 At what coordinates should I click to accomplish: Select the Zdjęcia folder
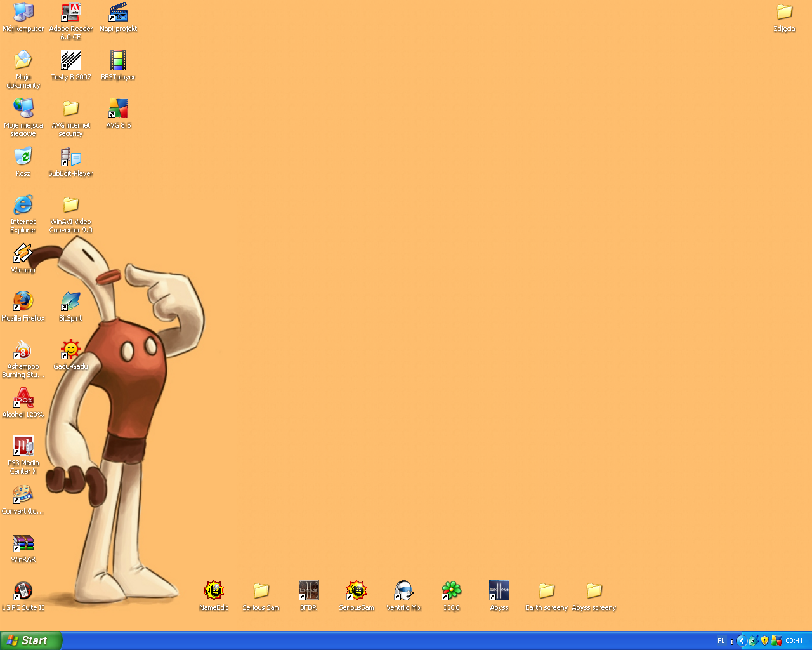click(x=785, y=12)
